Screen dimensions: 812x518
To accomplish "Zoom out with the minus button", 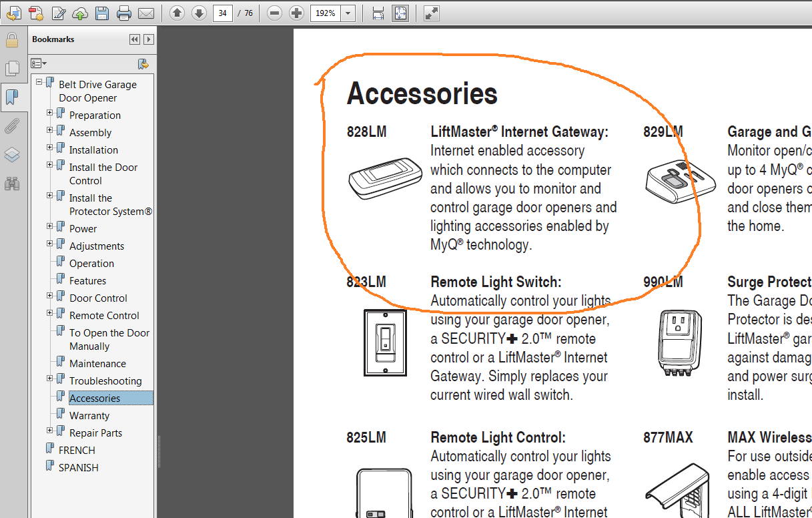I will [273, 13].
